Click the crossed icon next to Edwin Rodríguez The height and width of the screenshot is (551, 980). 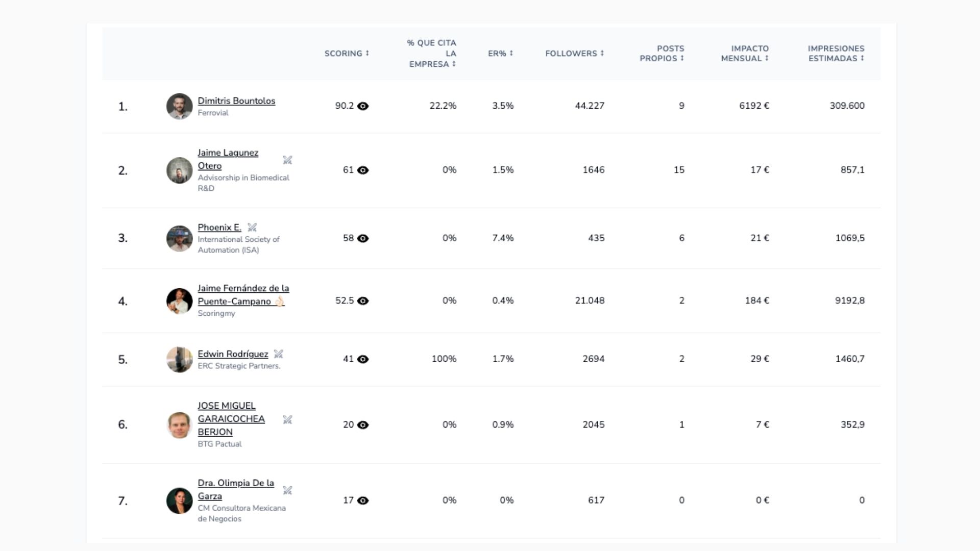point(278,354)
